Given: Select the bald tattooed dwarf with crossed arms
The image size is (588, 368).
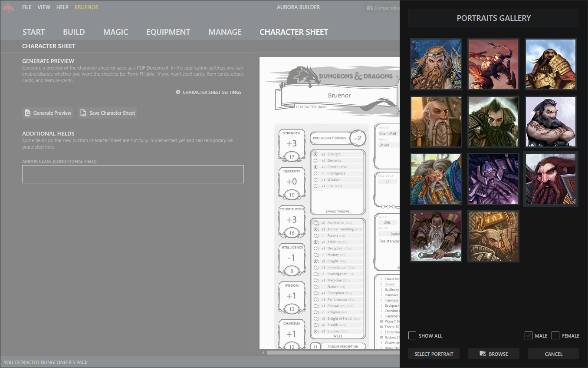Looking at the screenshot, I should tap(550, 122).
